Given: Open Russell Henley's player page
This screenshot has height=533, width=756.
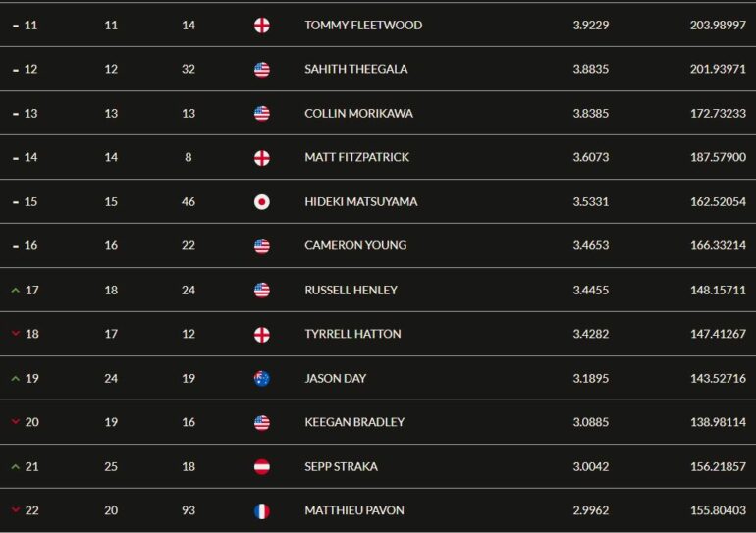Looking at the screenshot, I should tap(351, 290).
